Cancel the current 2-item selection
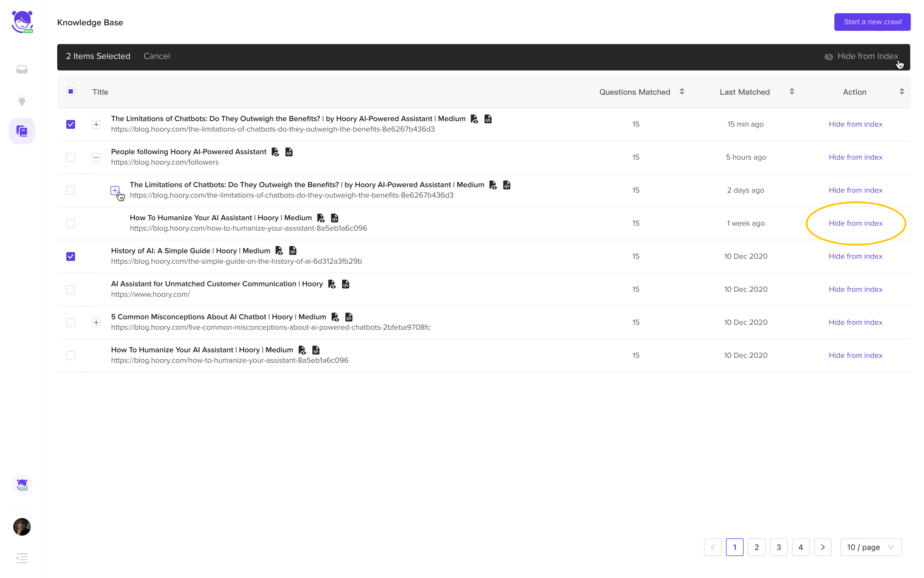 (x=157, y=56)
